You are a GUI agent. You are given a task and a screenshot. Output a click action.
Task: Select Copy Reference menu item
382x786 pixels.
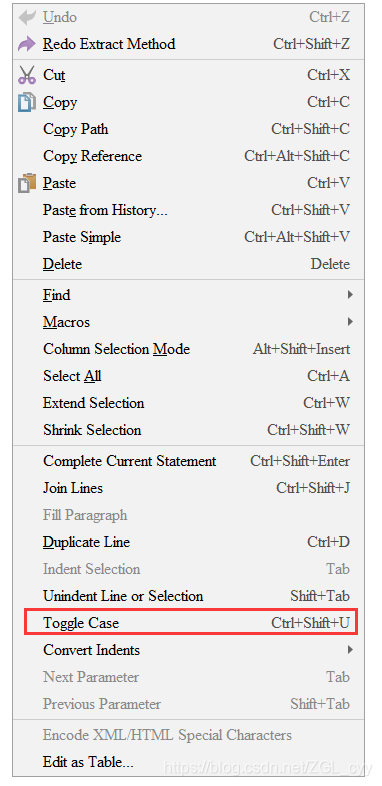click(188, 156)
